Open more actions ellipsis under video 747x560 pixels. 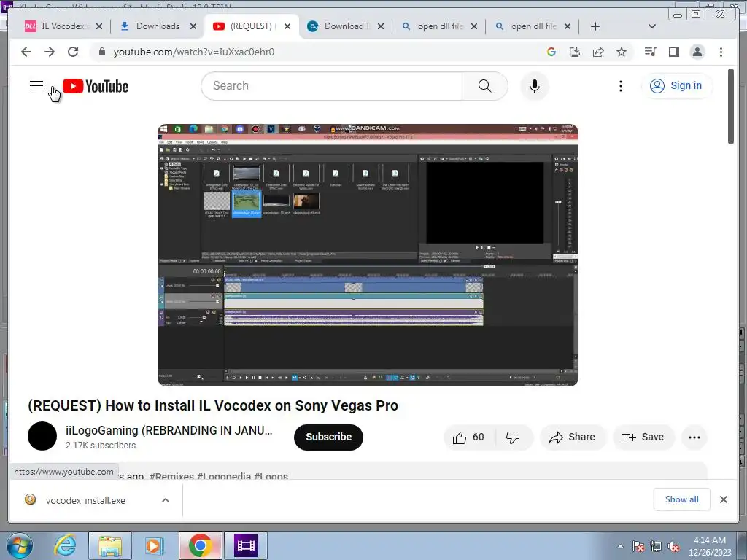(x=694, y=437)
